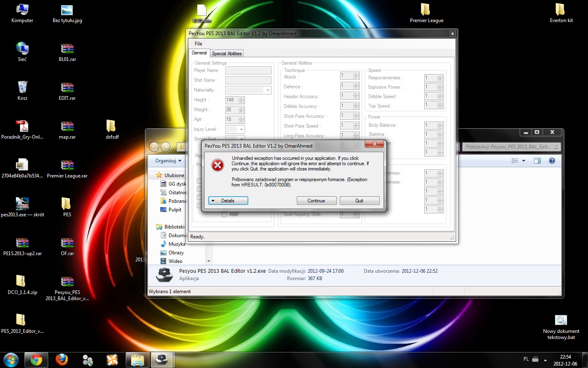Open the File menu in BAL Editor
588x368 pixels.
pos(198,44)
